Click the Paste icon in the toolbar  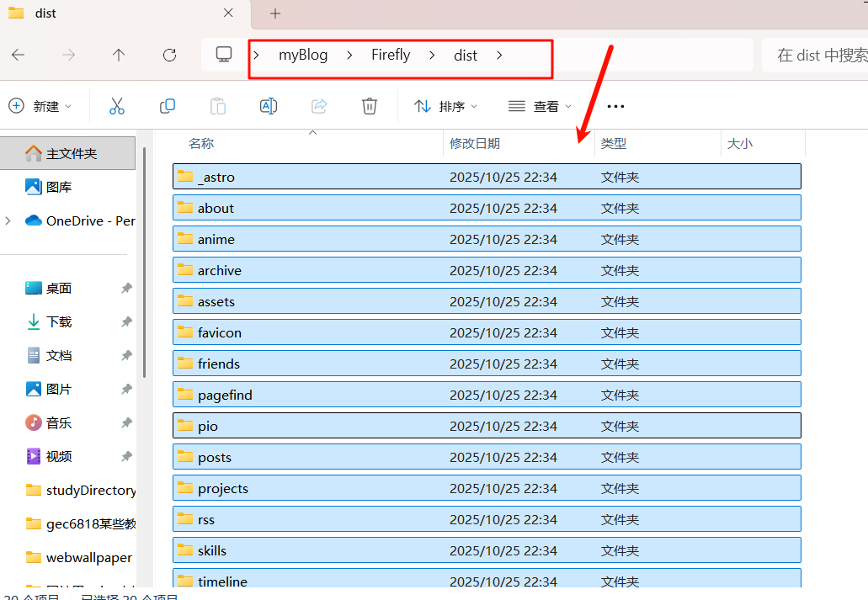(217, 106)
